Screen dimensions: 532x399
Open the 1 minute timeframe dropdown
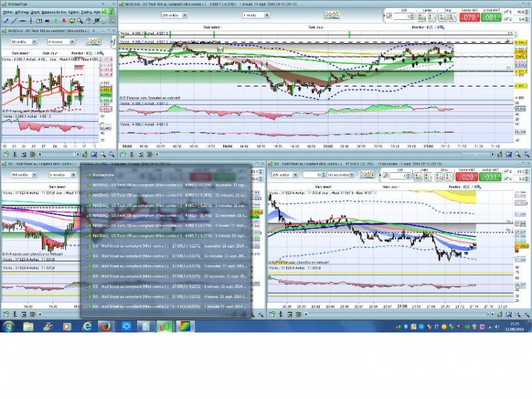256,16
